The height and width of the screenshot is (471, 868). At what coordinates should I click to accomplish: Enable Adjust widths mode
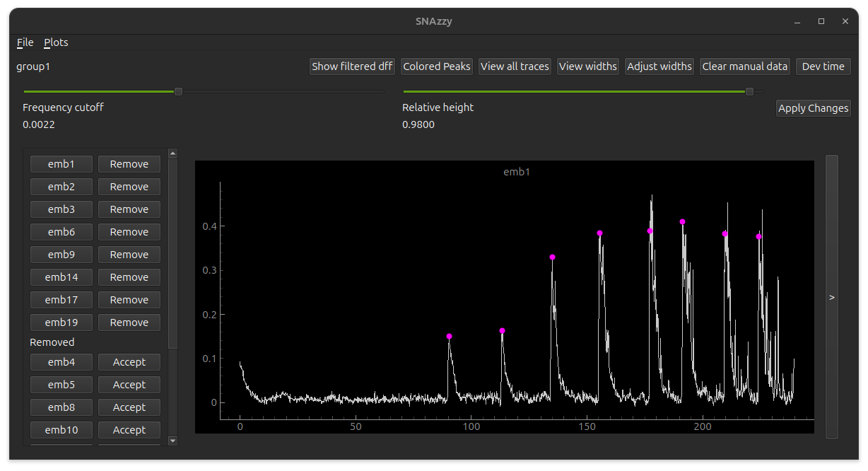[659, 66]
